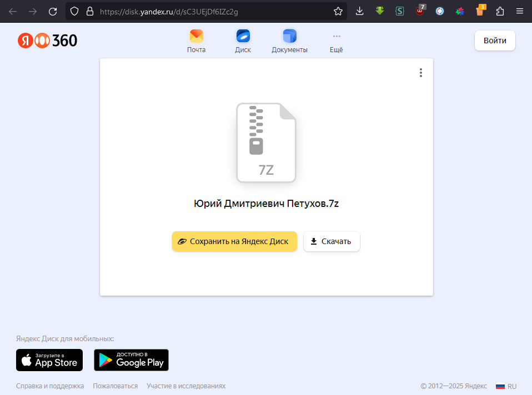Click the Войти sign-in button
The image size is (532, 395).
495,40
